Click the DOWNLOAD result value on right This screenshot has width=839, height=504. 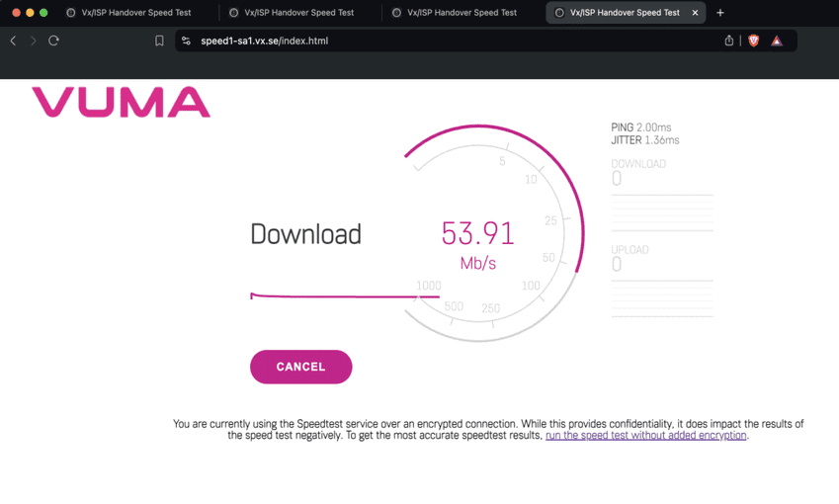tap(617, 179)
